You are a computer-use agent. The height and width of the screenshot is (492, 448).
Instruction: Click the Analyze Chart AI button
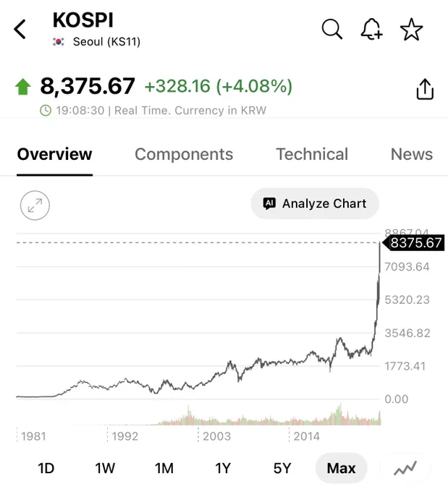click(x=315, y=203)
